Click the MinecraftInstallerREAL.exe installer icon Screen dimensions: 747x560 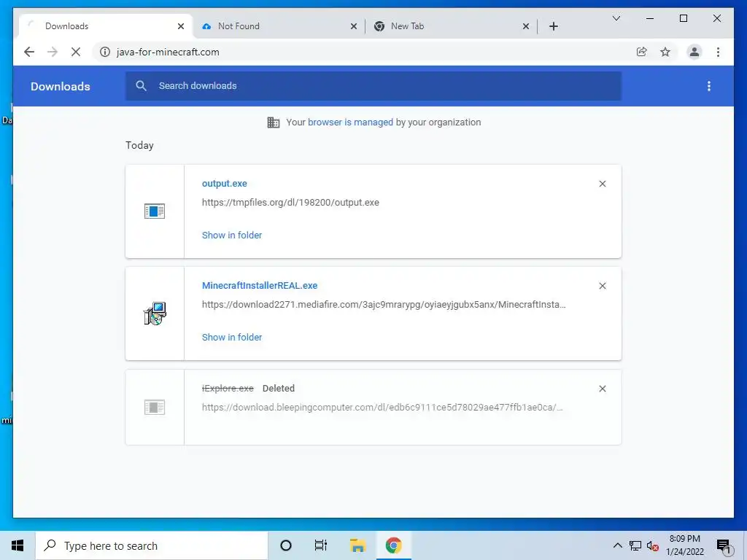155,314
